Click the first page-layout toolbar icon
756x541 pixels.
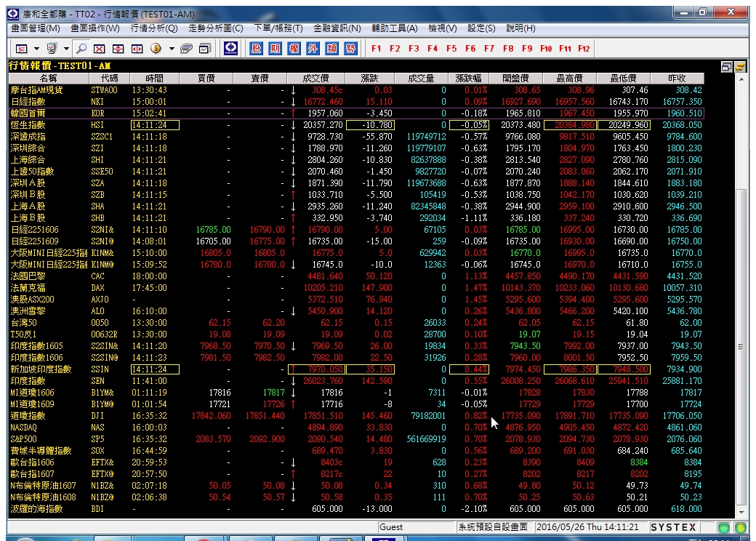click(x=22, y=48)
